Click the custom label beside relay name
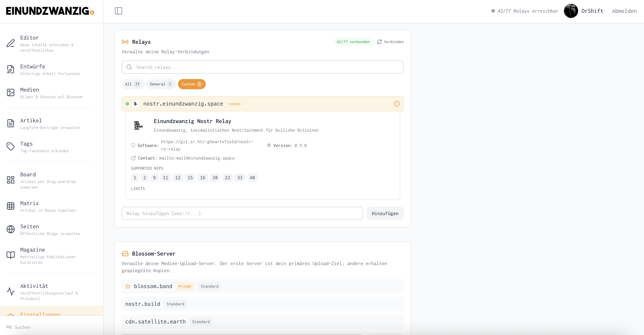 [234, 104]
